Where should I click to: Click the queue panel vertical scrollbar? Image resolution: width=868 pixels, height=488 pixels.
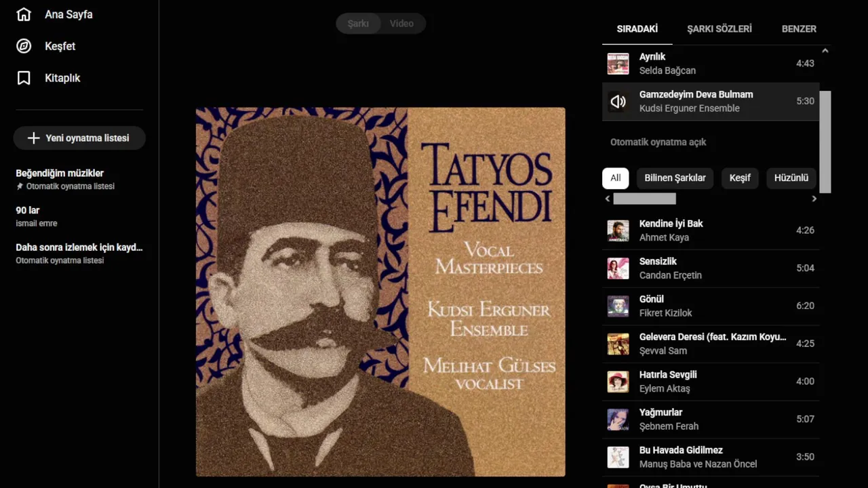point(825,142)
